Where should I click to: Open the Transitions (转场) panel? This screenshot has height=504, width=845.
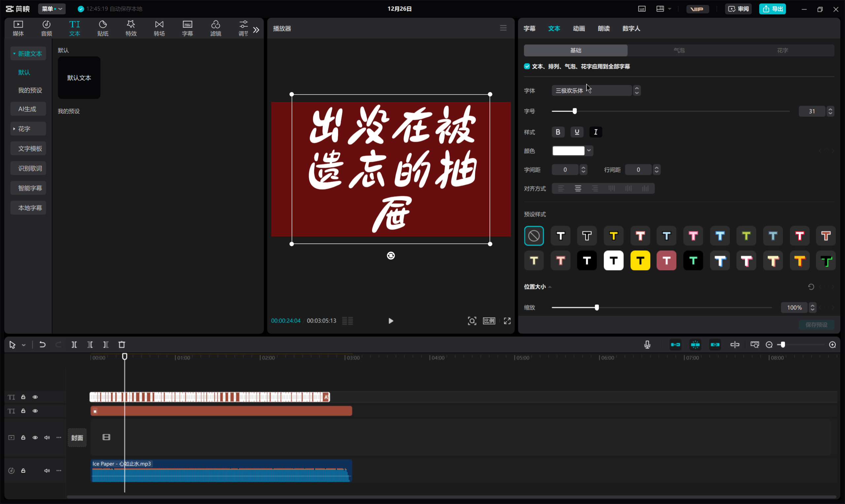pyautogui.click(x=159, y=28)
